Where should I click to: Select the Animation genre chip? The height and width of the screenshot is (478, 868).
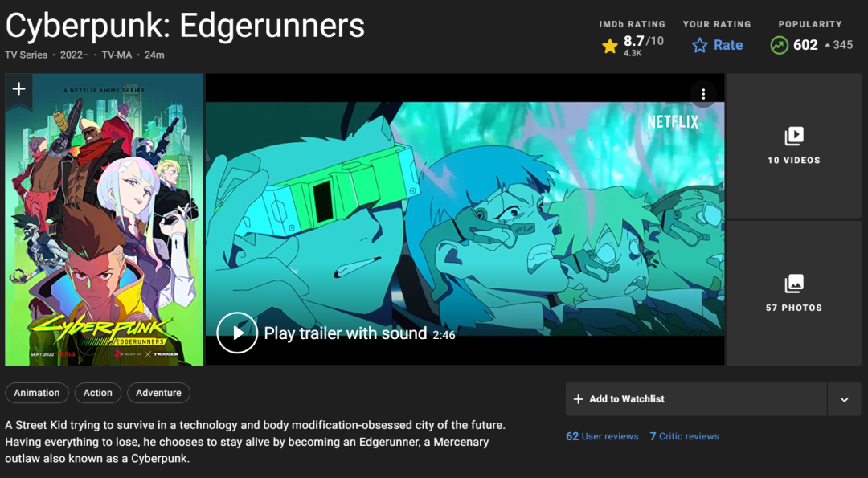point(36,393)
